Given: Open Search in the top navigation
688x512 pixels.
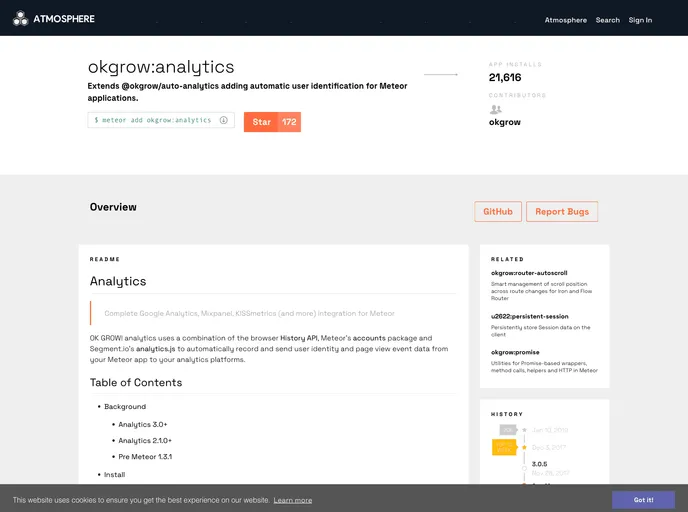Looking at the screenshot, I should 607,20.
